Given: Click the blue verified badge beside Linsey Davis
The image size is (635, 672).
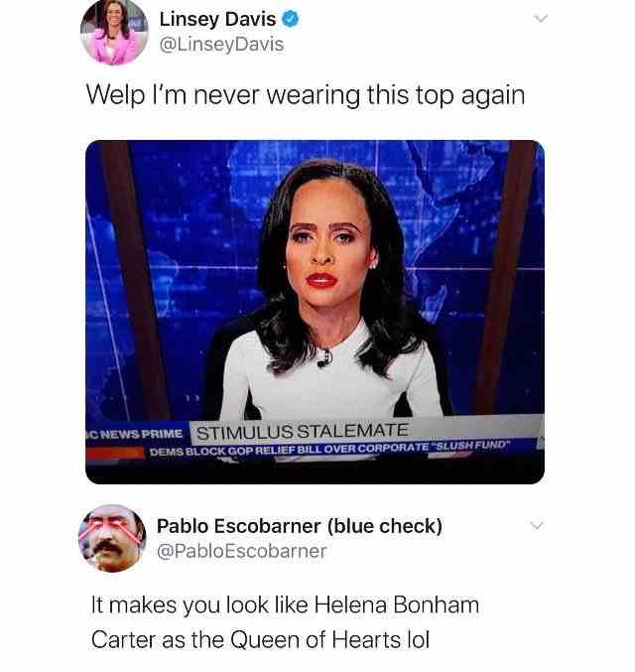Looking at the screenshot, I should 290,19.
